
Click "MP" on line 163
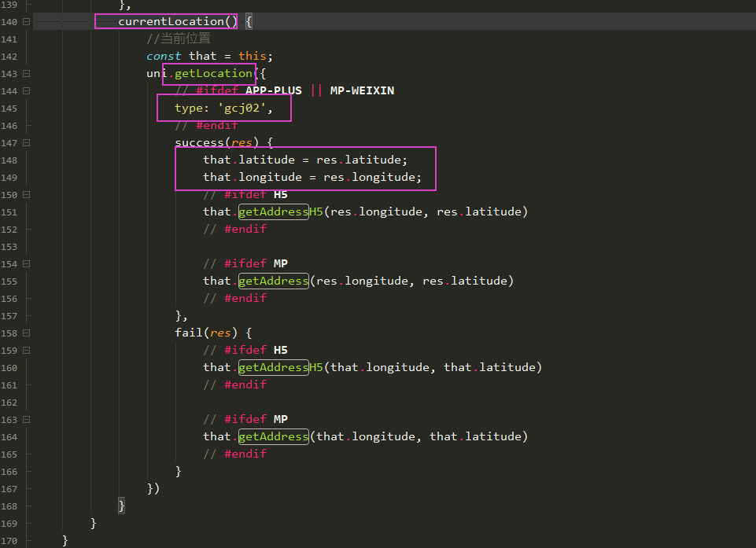(281, 419)
